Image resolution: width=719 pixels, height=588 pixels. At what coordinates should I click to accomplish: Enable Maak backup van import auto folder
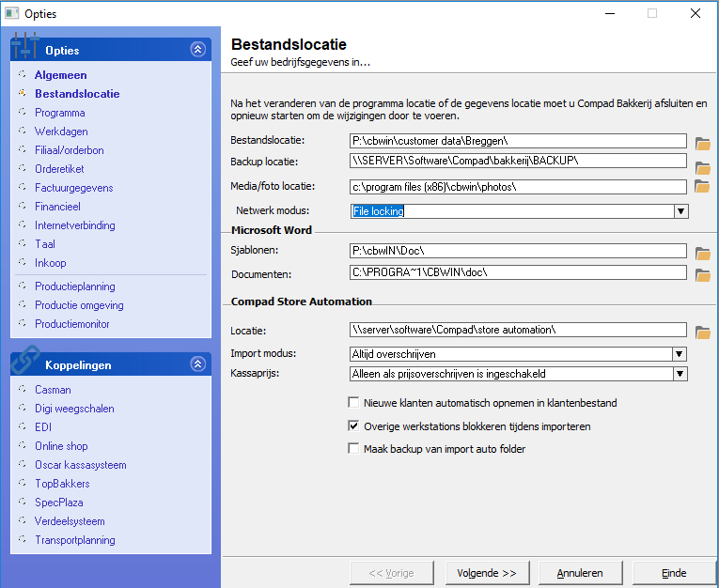point(353,448)
